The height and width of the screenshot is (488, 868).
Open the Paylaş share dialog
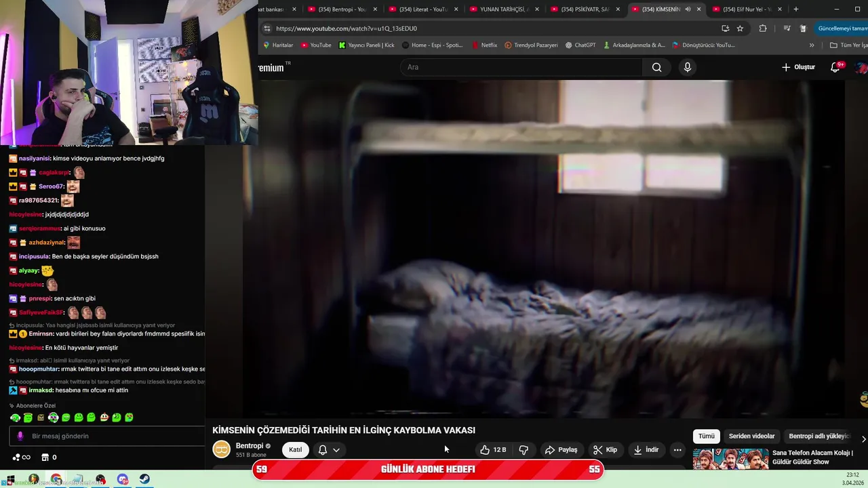click(x=561, y=449)
